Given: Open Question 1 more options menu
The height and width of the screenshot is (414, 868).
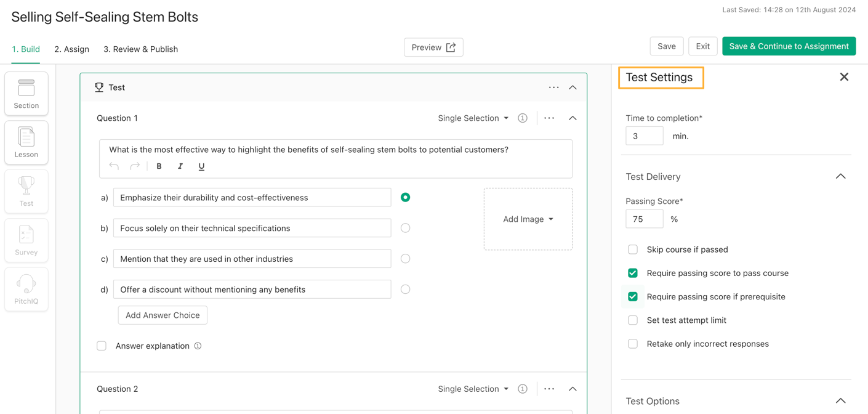Looking at the screenshot, I should pos(549,118).
